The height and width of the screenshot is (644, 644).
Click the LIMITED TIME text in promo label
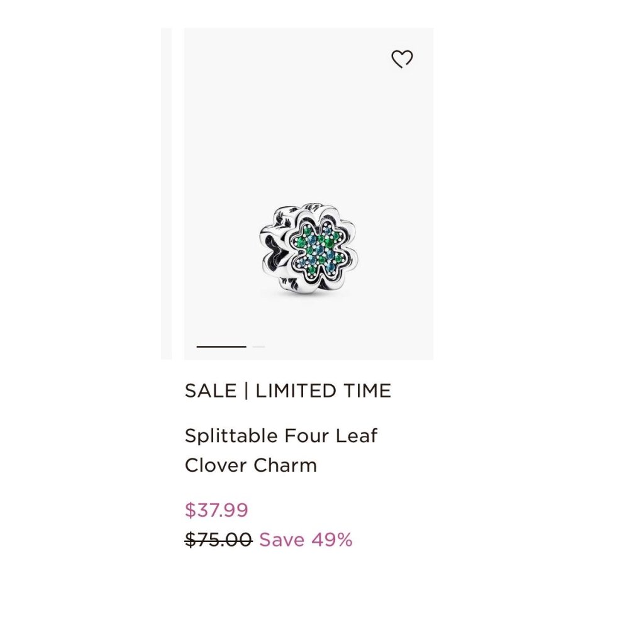point(323,390)
